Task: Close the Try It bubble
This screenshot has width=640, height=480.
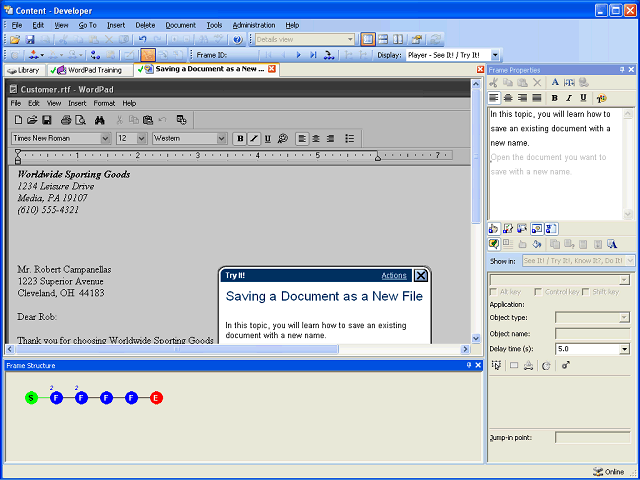Action: [420, 276]
